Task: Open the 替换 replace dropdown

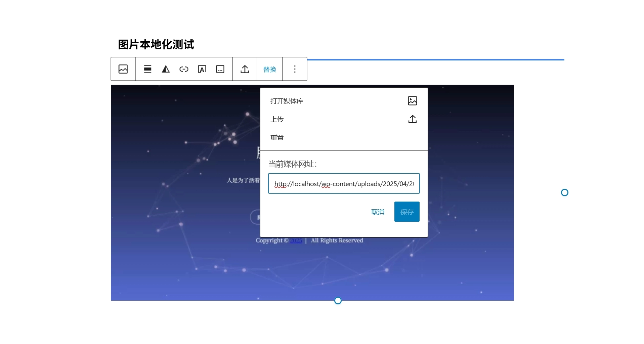Action: (269, 69)
